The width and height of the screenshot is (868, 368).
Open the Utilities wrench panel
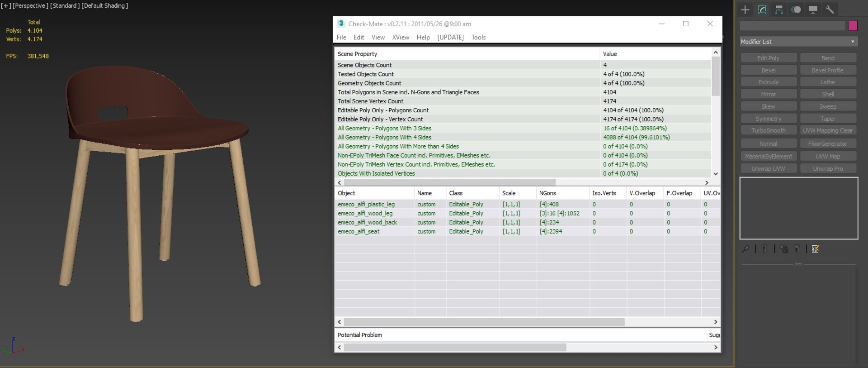coord(830,10)
